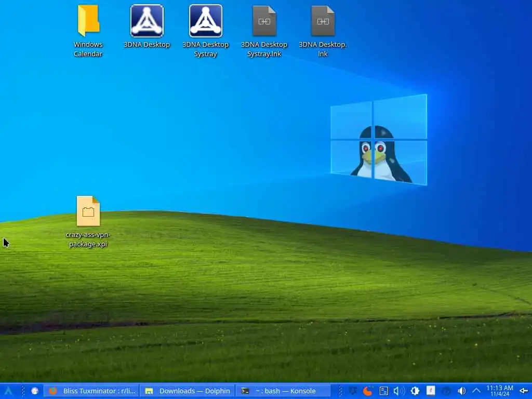
Task: Open the solid white speaker tray icon
Action: point(461,391)
